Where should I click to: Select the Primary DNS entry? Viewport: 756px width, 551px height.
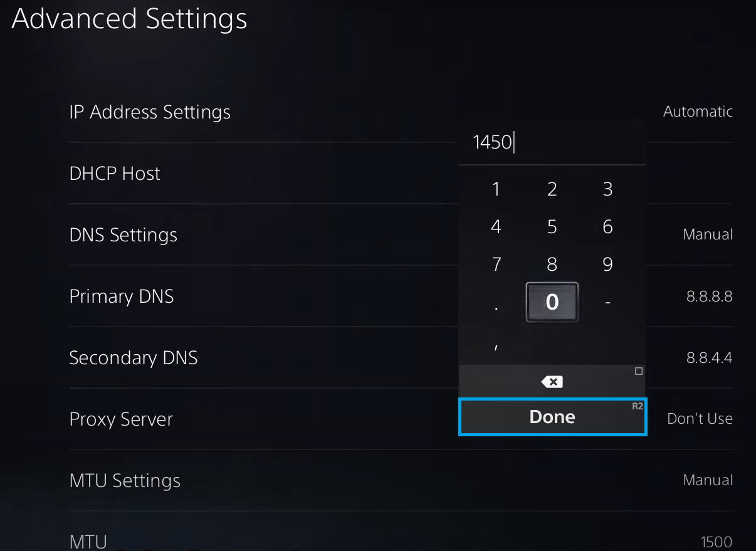122,296
